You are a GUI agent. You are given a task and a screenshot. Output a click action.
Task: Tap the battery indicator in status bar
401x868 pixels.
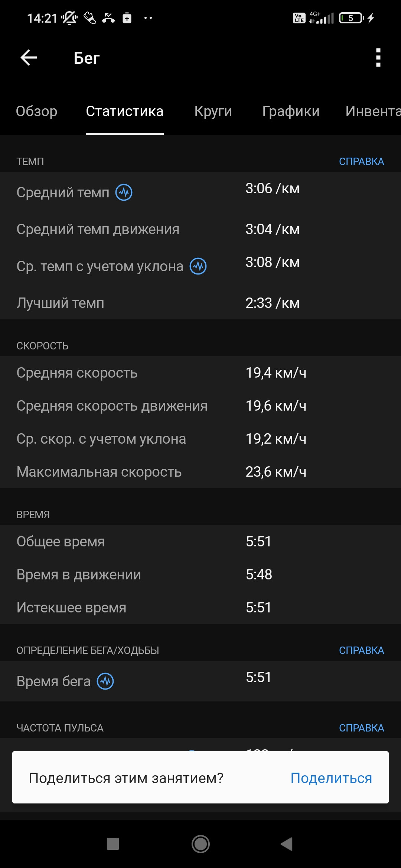point(352,18)
